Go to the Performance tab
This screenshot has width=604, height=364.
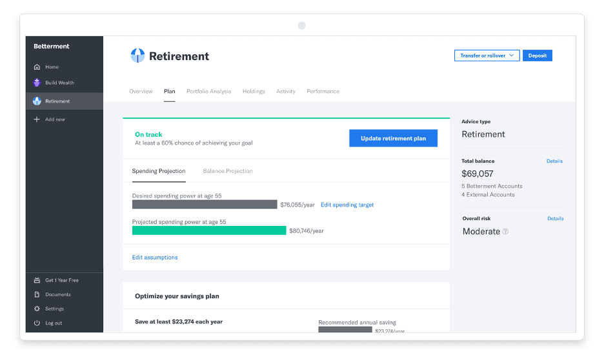(323, 92)
